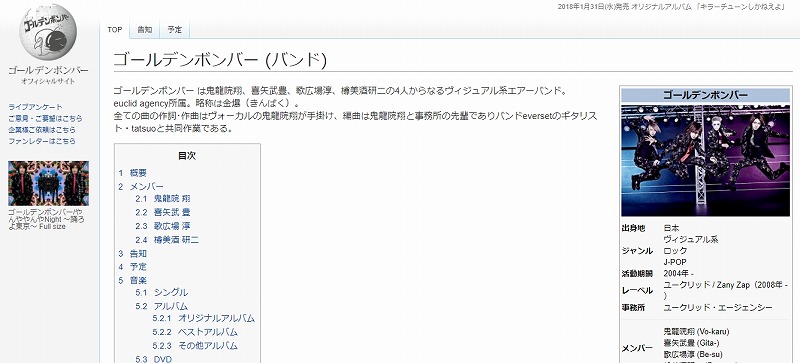Jump to section 2.3 歌広場 淳

pyautogui.click(x=163, y=226)
